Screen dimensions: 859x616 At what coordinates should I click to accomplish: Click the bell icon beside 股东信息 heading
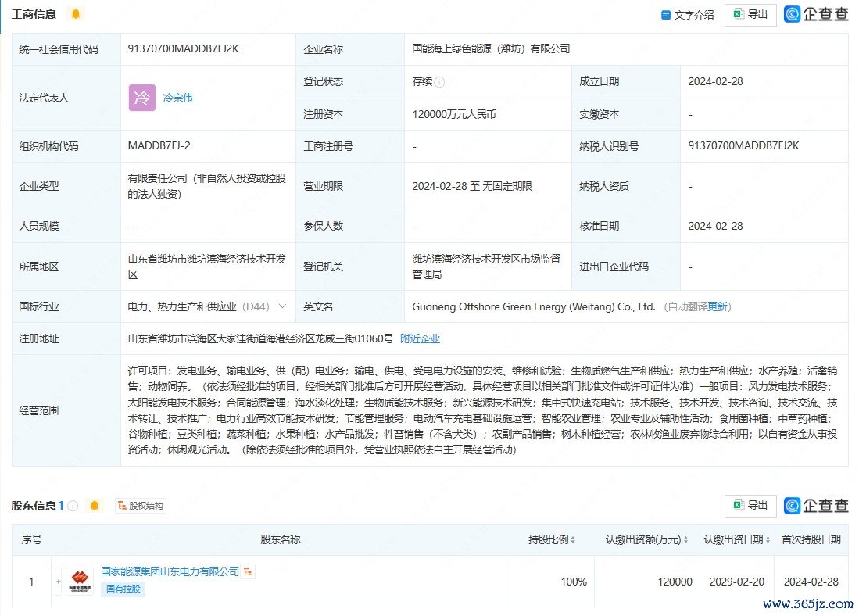95,505
